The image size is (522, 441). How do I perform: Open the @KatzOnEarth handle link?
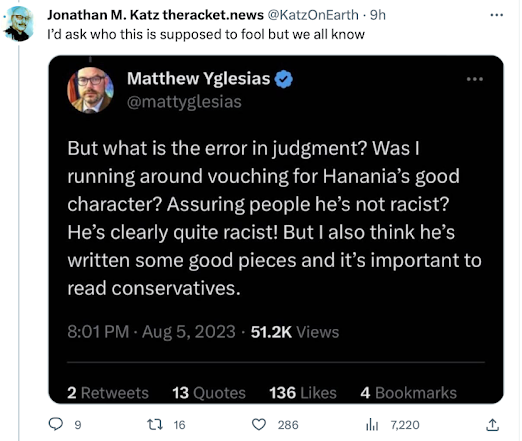[313, 15]
